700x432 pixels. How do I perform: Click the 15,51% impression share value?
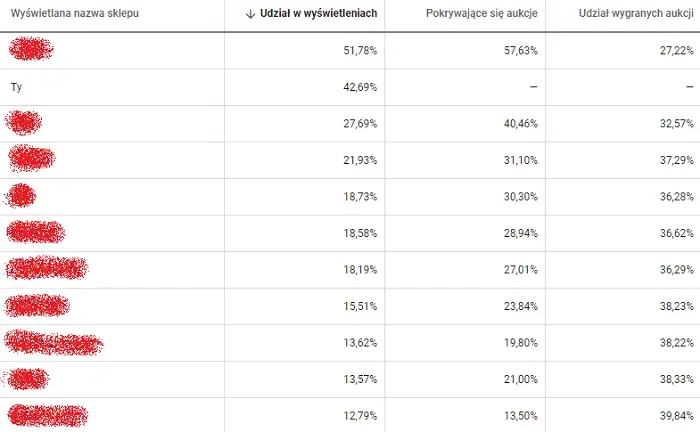point(359,306)
